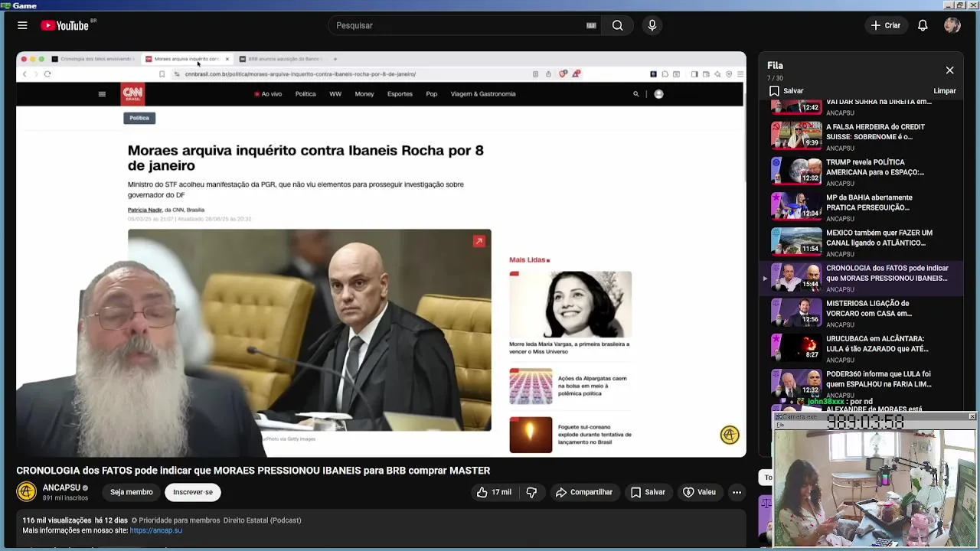The image size is (980, 551).
Task: Click 7 / 30 queue position text
Action: tap(775, 78)
